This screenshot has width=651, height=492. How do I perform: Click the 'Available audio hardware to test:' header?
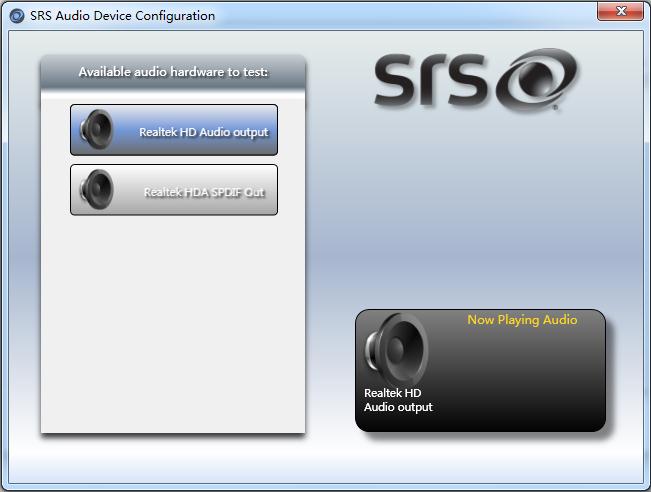click(173, 72)
